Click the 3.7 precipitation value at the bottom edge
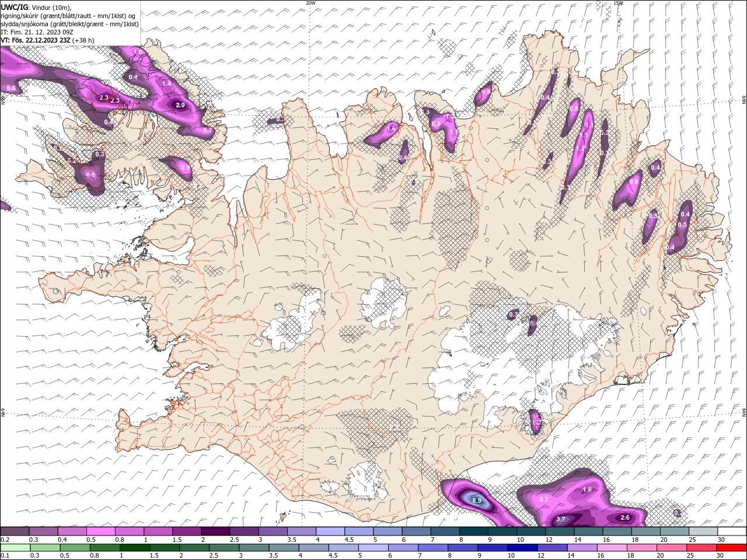747x560 pixels. 561,519
